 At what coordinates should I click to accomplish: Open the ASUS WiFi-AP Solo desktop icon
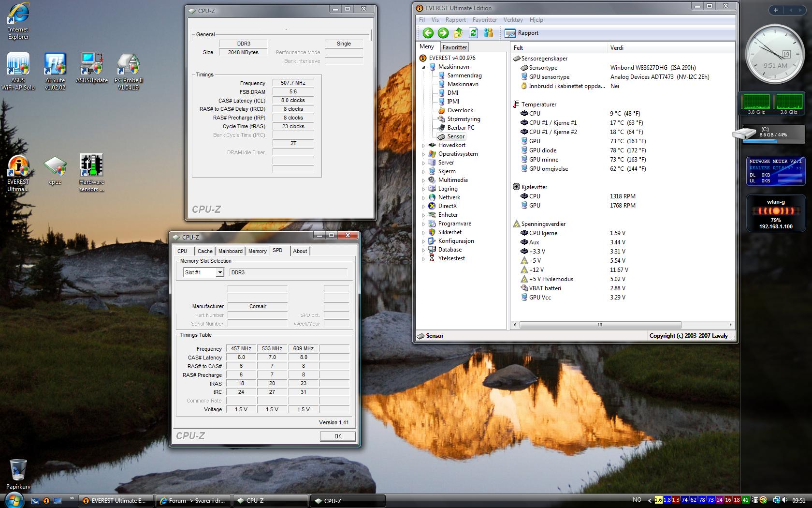(x=18, y=72)
